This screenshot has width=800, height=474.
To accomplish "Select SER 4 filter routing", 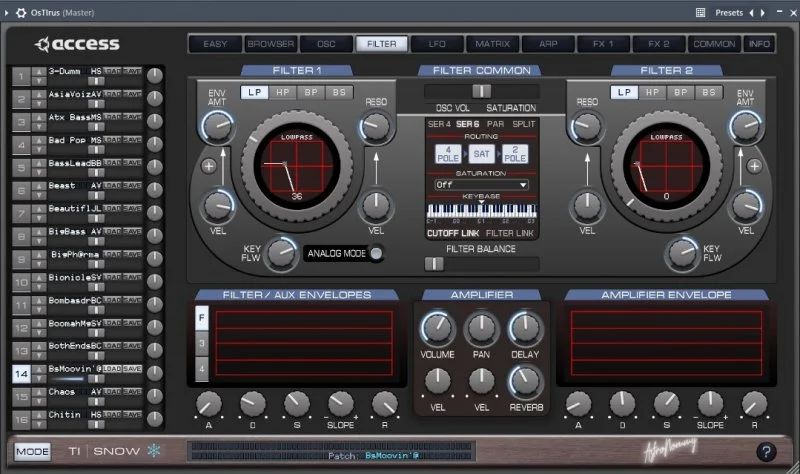I will [x=439, y=124].
